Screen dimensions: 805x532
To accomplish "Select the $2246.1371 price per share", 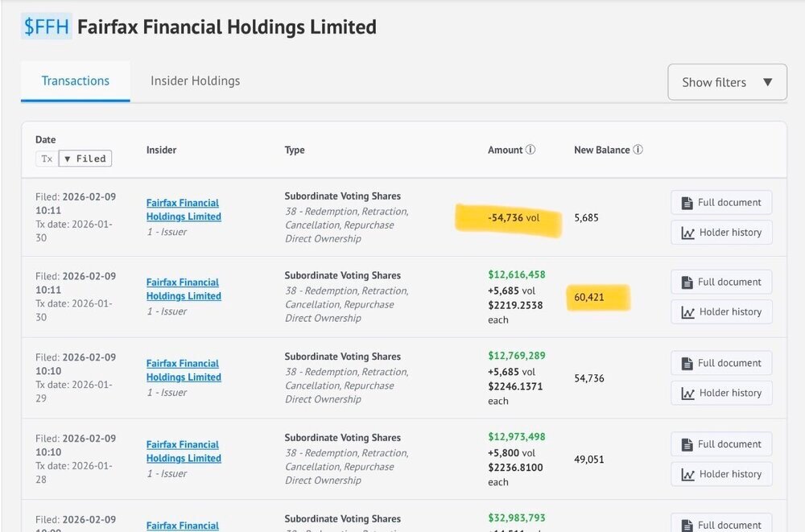I will (x=515, y=386).
